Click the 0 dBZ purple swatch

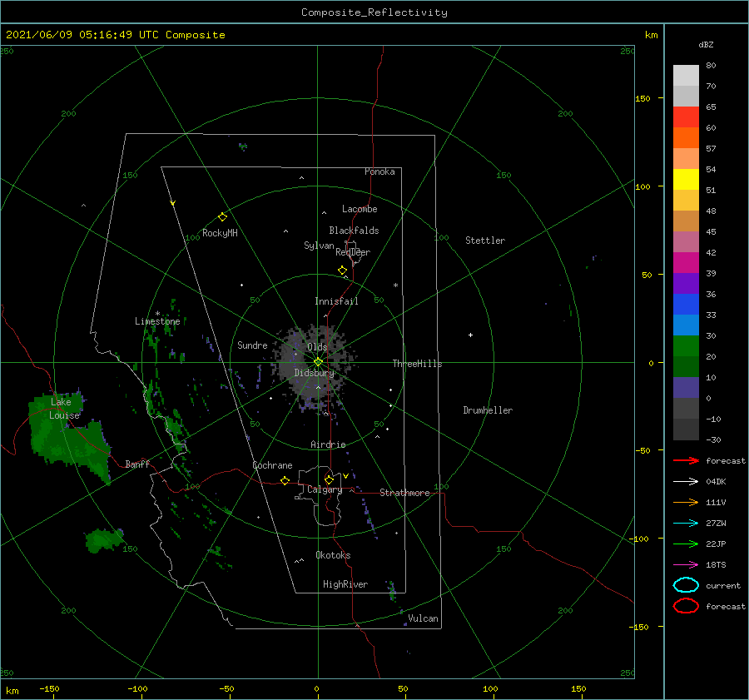coord(686,387)
